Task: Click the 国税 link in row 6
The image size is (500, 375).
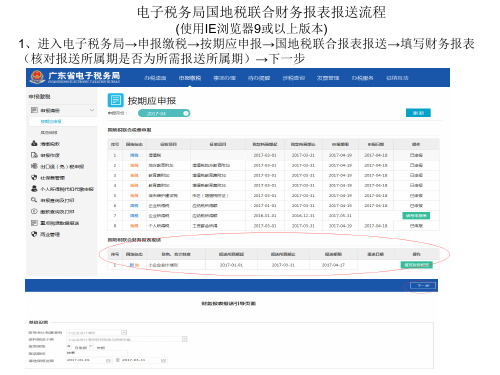Action: (134, 206)
